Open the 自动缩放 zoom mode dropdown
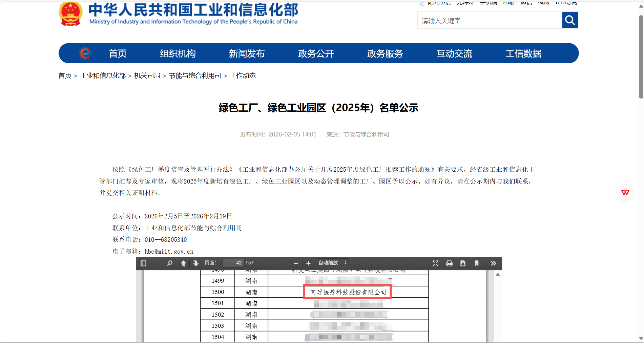This screenshot has width=644, height=343. [332, 263]
